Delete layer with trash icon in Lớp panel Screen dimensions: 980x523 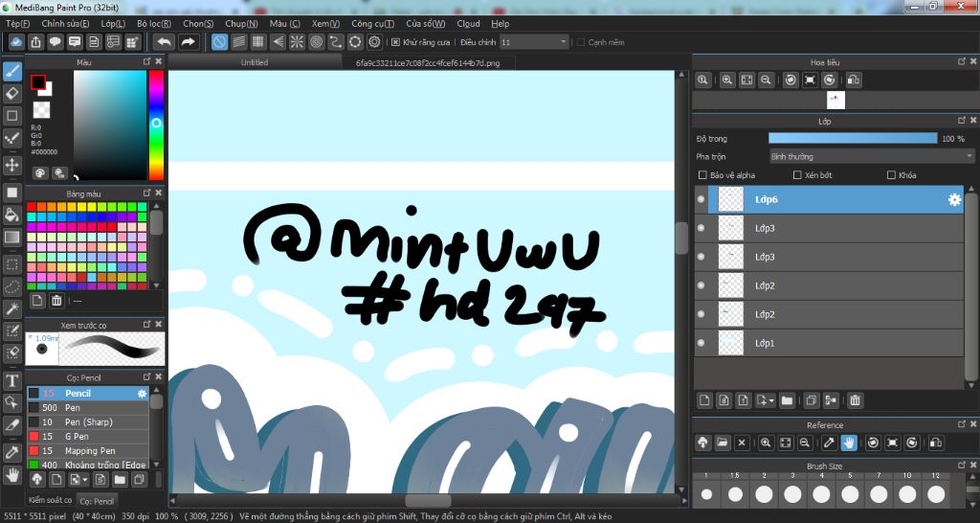point(856,399)
